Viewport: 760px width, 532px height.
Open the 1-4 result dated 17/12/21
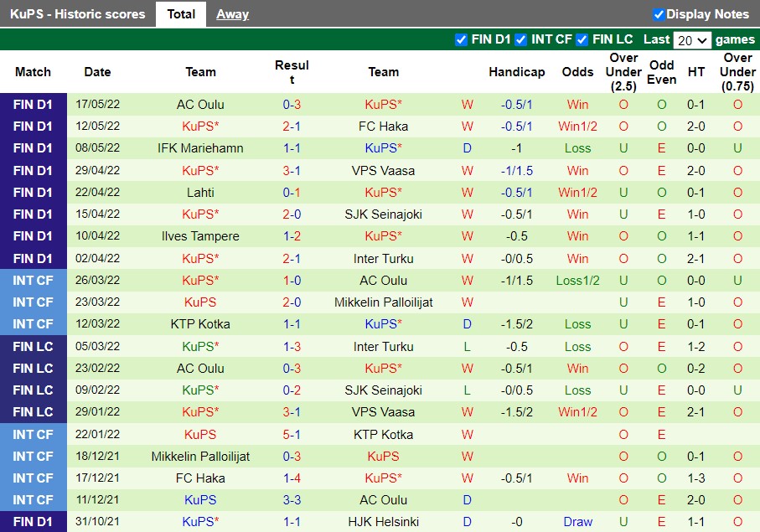coord(292,478)
